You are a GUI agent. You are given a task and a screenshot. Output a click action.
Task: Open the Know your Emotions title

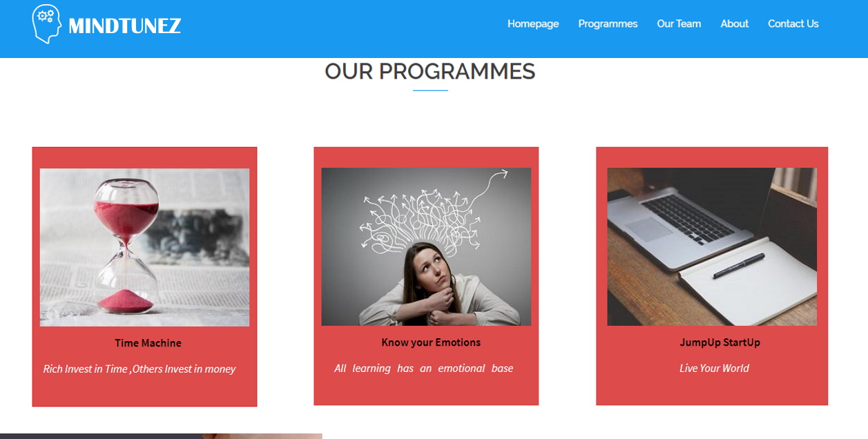point(431,342)
